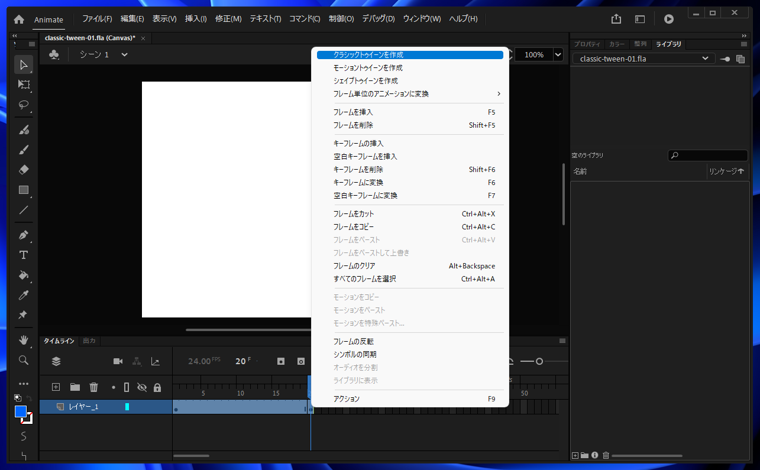Viewport: 760px width, 470px height.
Task: Select the Eyedropper tool
Action: click(24, 295)
